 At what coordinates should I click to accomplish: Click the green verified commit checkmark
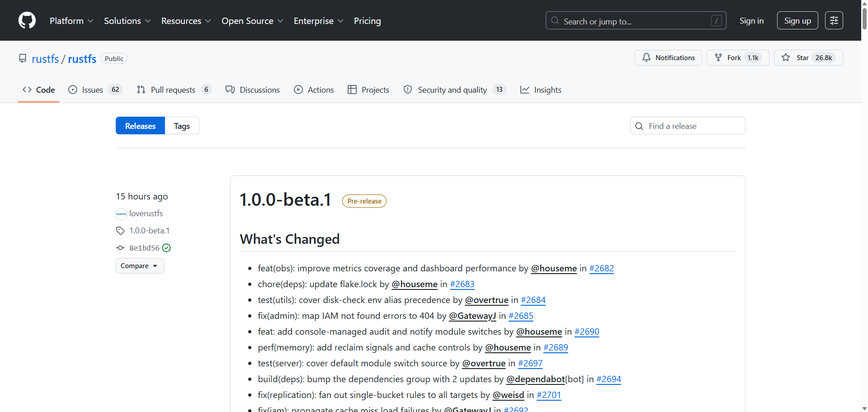(x=166, y=248)
